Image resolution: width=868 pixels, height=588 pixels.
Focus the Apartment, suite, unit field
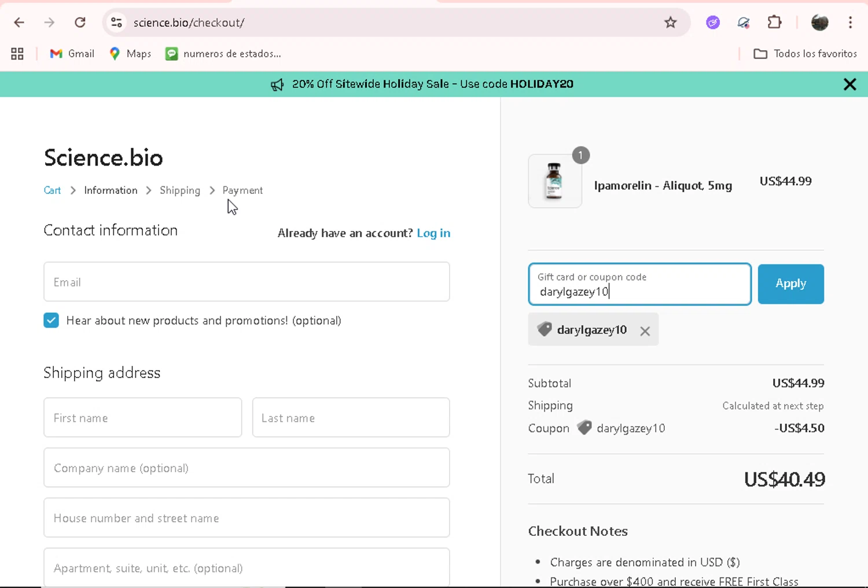tap(247, 568)
